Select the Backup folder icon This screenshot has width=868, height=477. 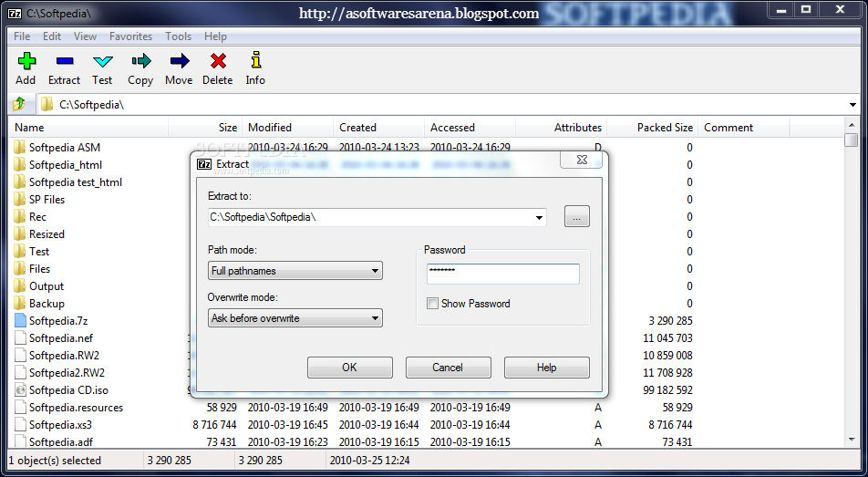coord(20,303)
